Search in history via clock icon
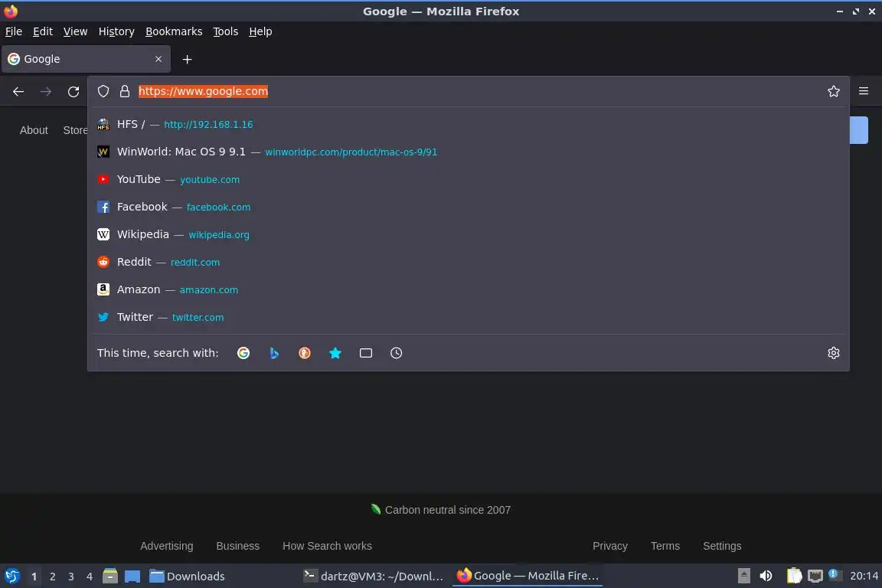The height and width of the screenshot is (588, 882). 397,353
